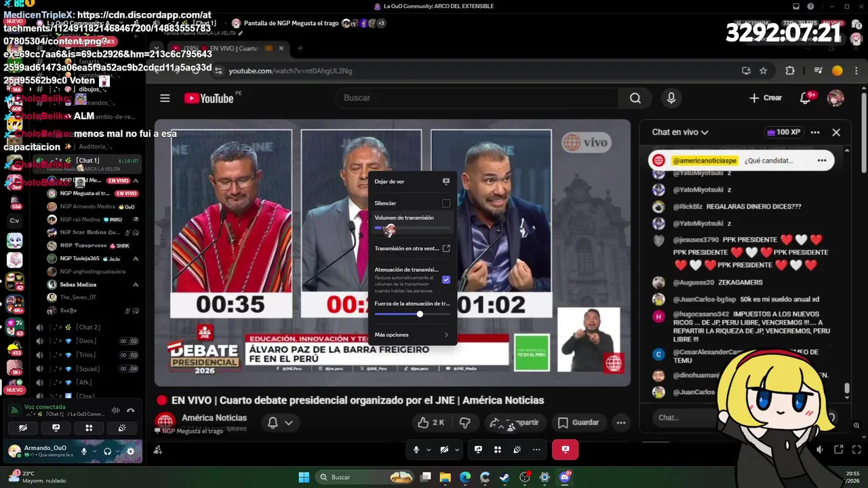Disconnect from voice with phone icon
The height and width of the screenshot is (488, 868).
[x=131, y=410]
